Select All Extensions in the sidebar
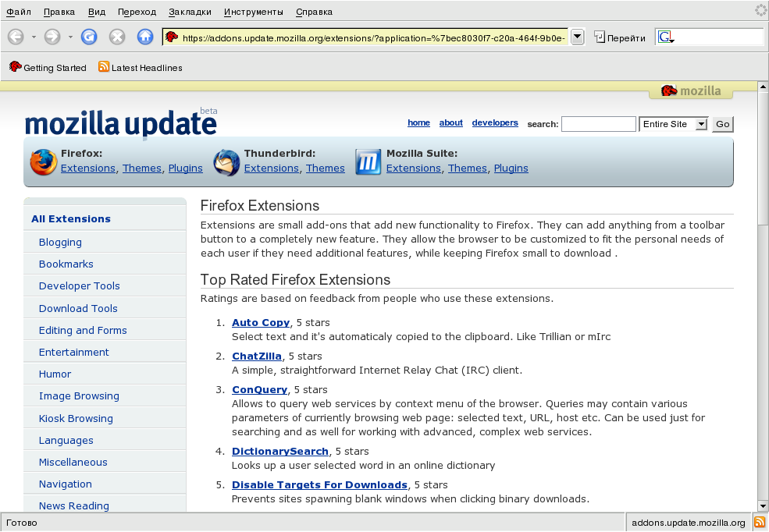This screenshot has height=532, width=769. pos(71,219)
